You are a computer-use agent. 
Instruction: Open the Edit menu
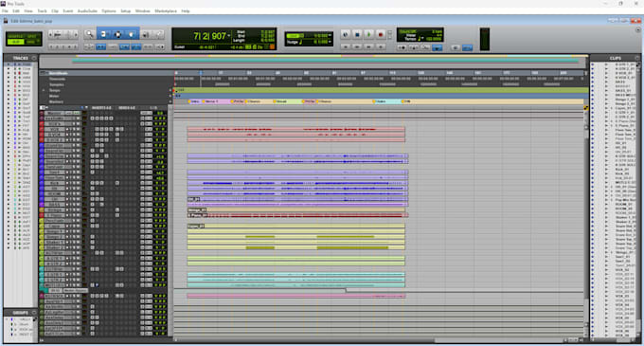pyautogui.click(x=16, y=11)
